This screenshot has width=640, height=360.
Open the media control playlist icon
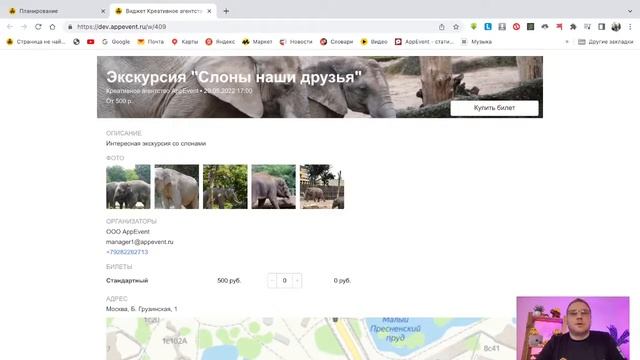click(x=587, y=27)
